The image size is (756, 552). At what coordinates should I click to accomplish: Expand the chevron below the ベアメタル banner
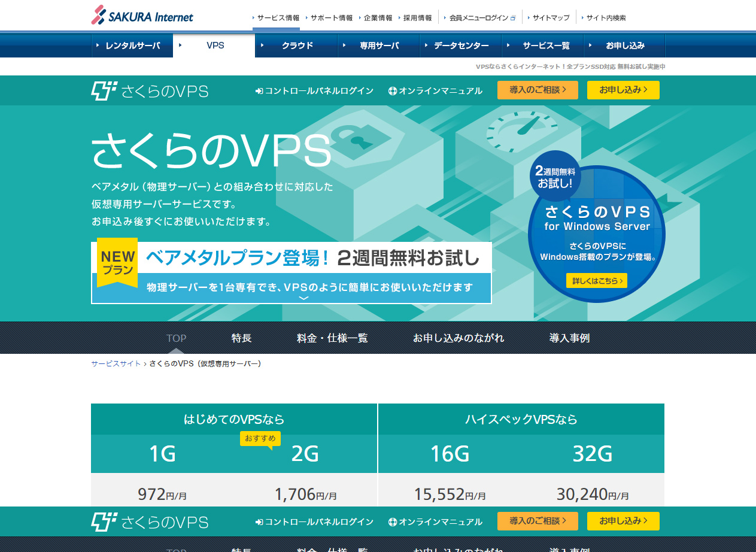point(303,298)
